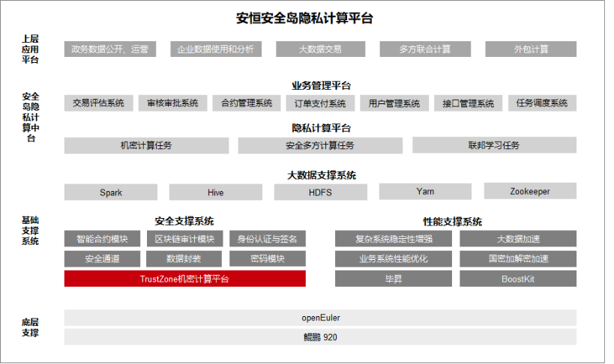
Task: Select the 数据封装 module box
Action: (x=184, y=259)
